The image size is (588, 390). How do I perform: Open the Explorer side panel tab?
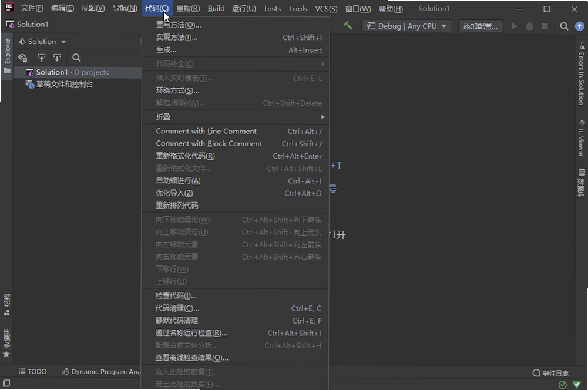7,55
